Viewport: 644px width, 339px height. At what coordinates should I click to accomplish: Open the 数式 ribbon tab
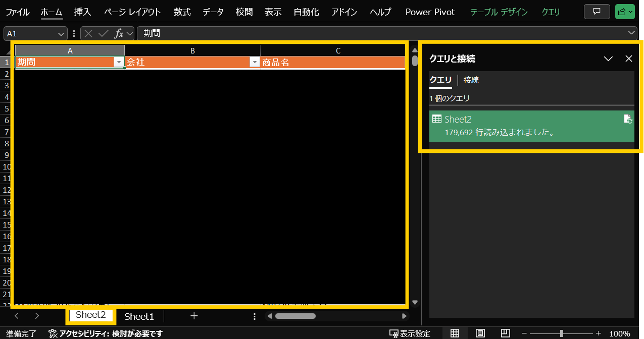(x=182, y=12)
